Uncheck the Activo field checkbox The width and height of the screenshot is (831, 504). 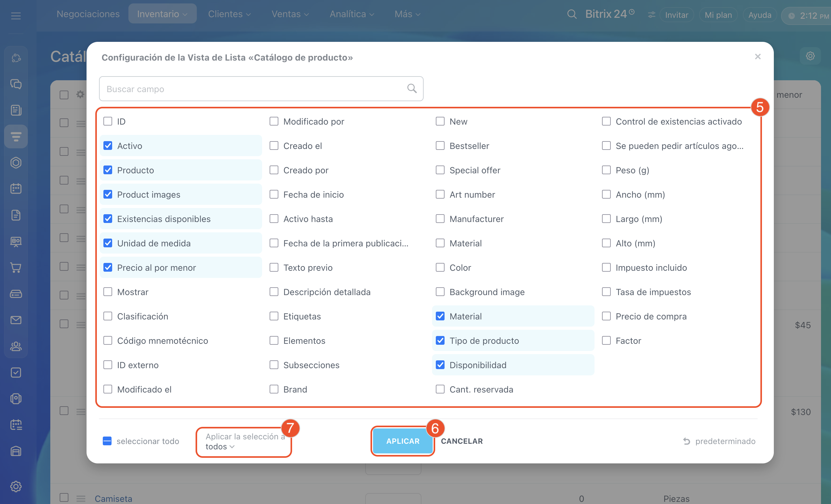tap(108, 146)
